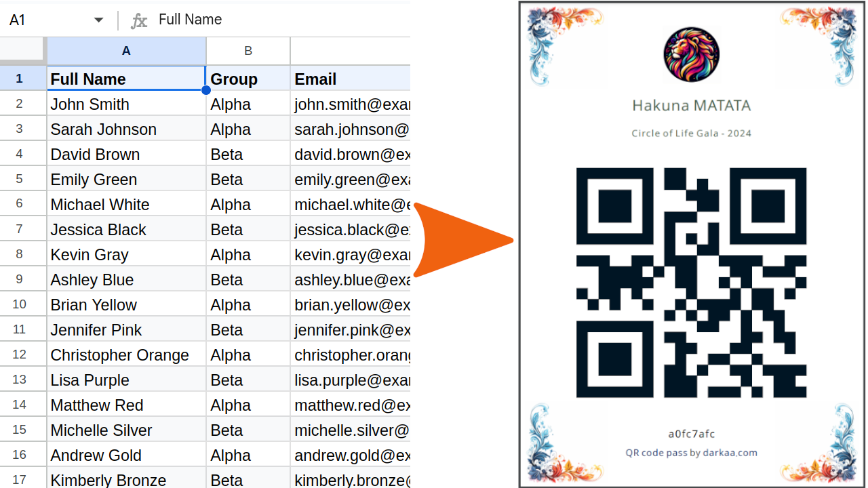The width and height of the screenshot is (868, 488).
Task: Click the matthew.red email cell
Action: point(351,405)
